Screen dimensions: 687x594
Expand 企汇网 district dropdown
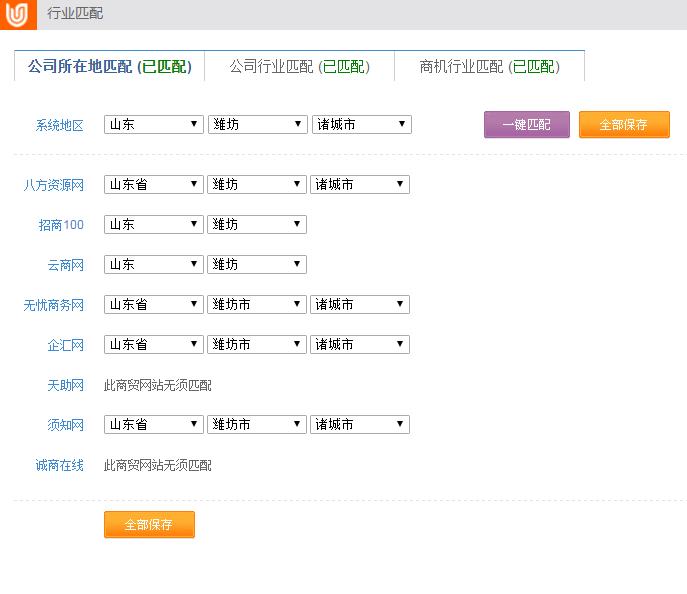tap(360, 345)
